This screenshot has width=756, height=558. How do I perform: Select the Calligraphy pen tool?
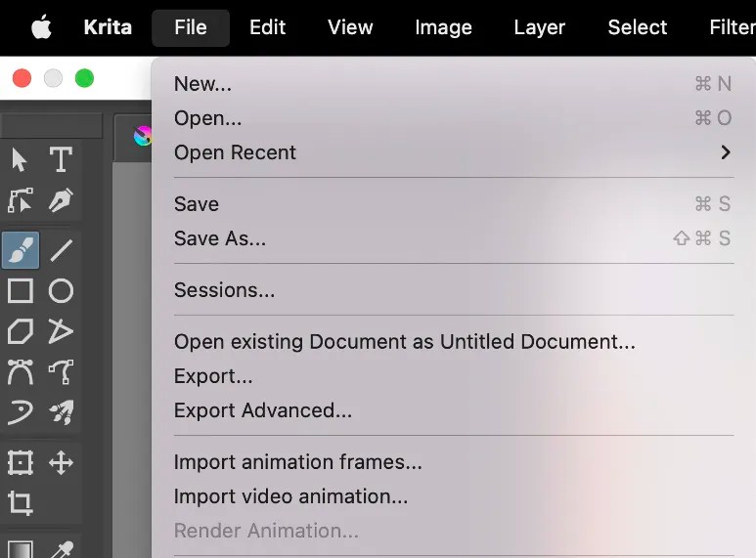61,200
